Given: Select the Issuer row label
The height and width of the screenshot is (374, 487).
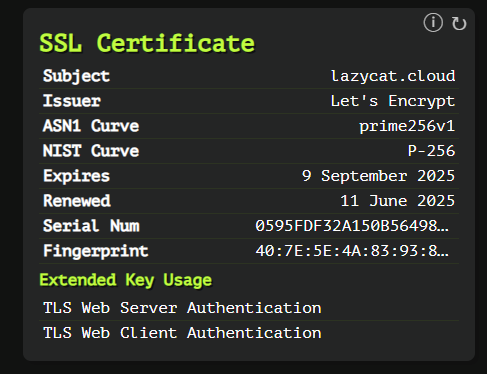Looking at the screenshot, I should [x=72, y=101].
